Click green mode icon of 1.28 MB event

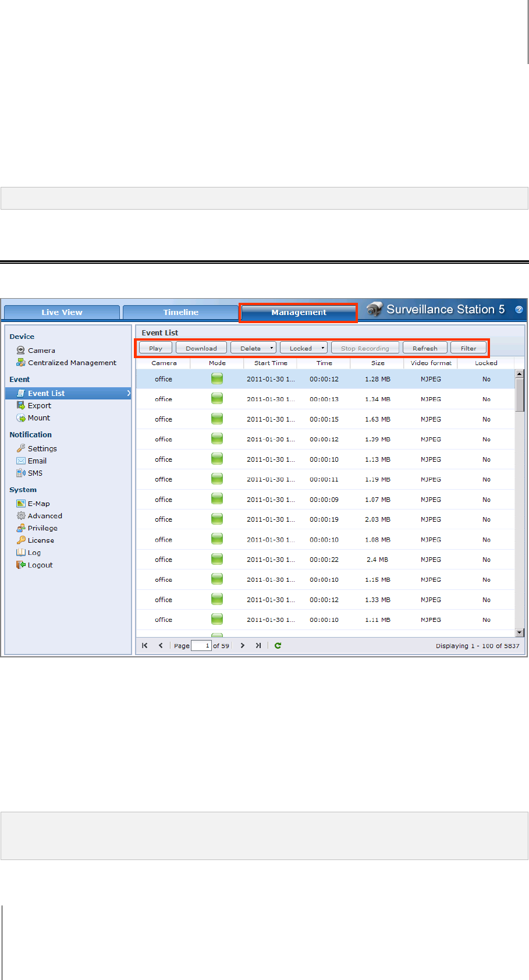click(x=217, y=378)
